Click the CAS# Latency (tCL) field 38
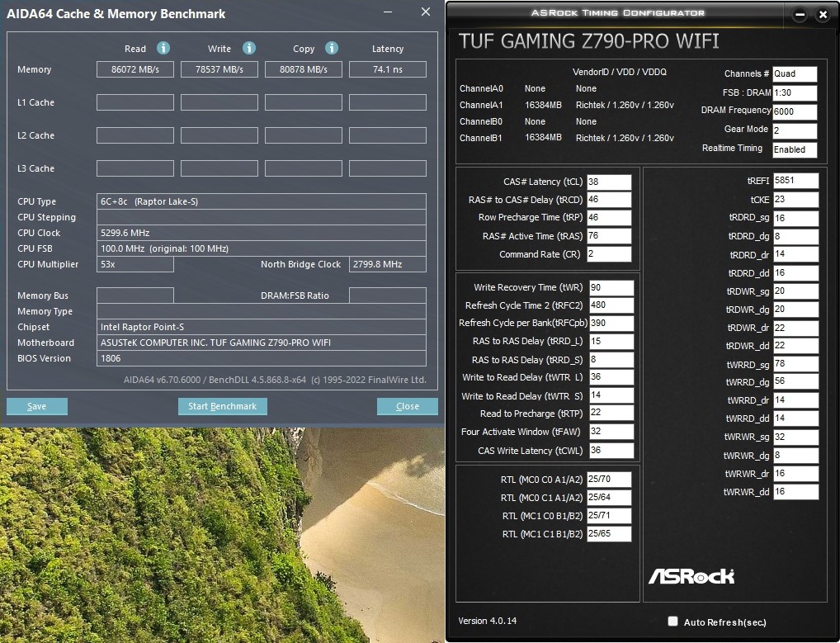 tap(609, 182)
